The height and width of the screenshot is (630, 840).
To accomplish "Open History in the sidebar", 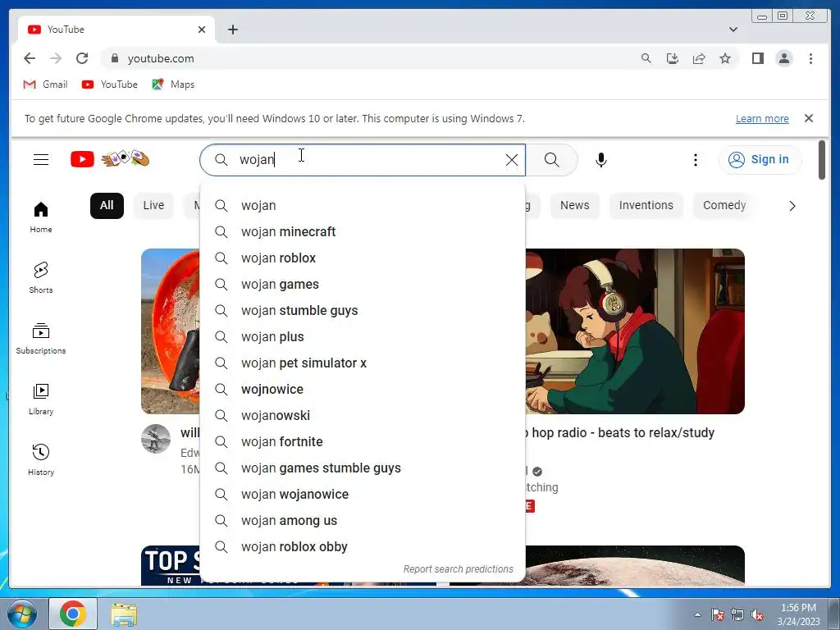I will pyautogui.click(x=41, y=459).
